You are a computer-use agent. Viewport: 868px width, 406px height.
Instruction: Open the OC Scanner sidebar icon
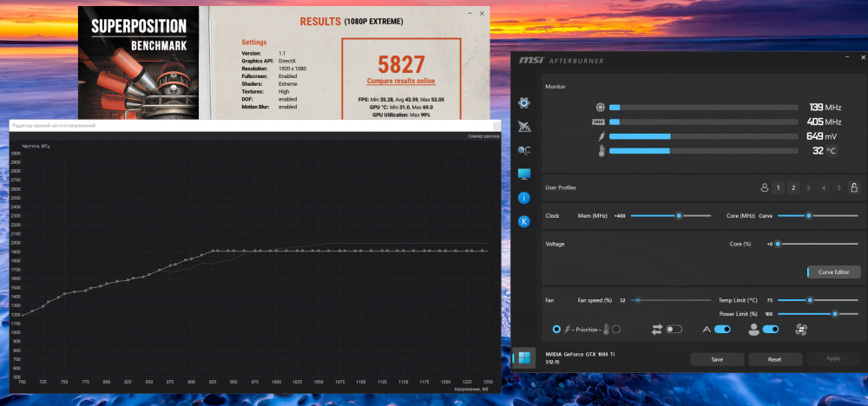tap(524, 150)
